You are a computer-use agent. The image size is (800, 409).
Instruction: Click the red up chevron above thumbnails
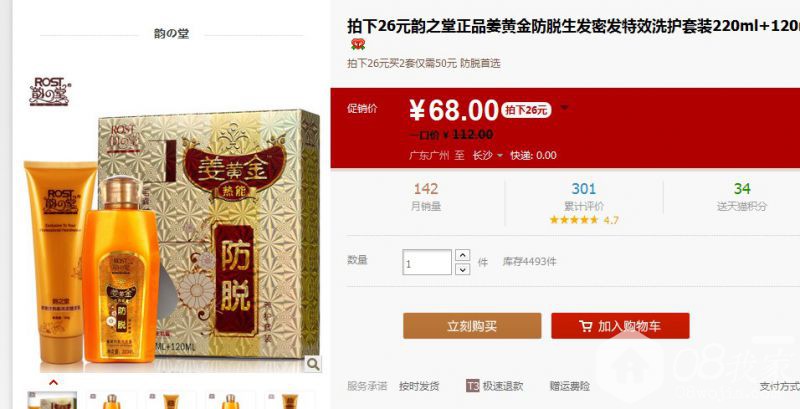(x=53, y=382)
